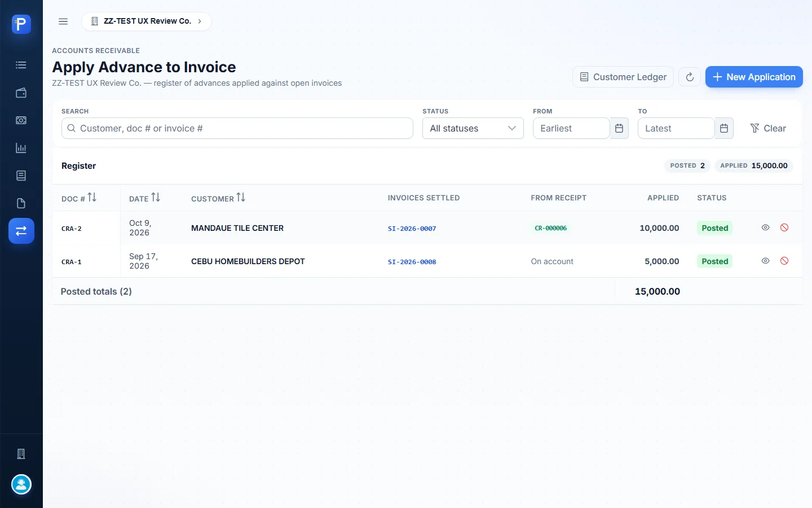Screen dimensions: 812x508
Task: Open the cash/banknote icon in the sidebar
Action: pyautogui.click(x=21, y=120)
